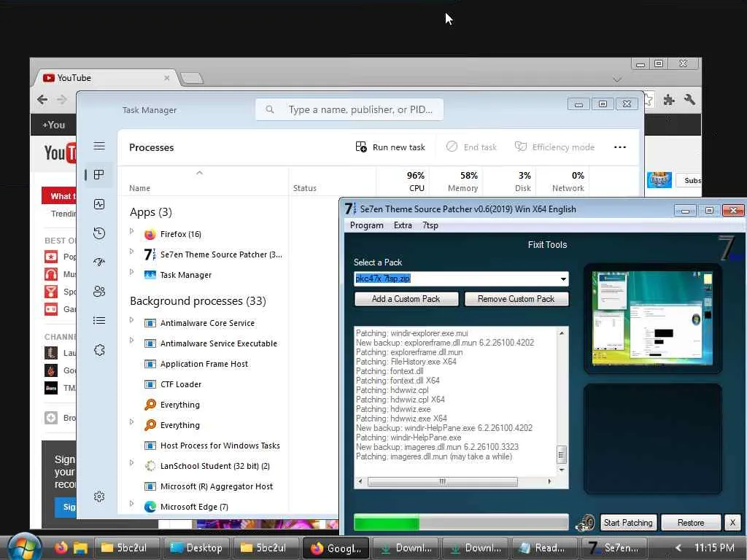Open file explorer folder icon in taskbar
This screenshot has width=747, height=560.
[80, 548]
